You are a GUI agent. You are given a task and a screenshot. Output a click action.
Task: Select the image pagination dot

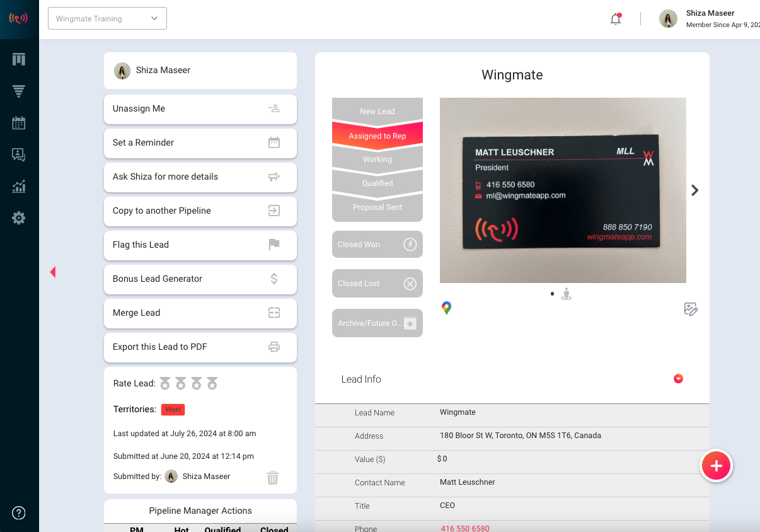pyautogui.click(x=552, y=294)
